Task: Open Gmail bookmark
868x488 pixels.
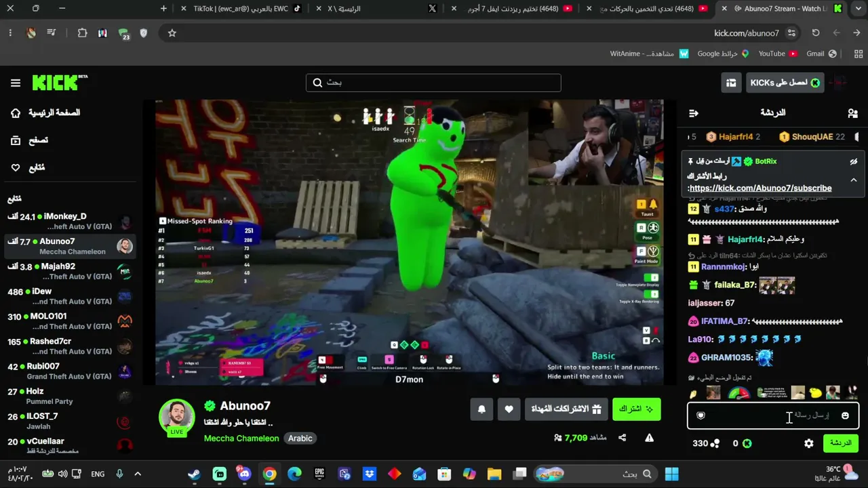Action: 821,54
